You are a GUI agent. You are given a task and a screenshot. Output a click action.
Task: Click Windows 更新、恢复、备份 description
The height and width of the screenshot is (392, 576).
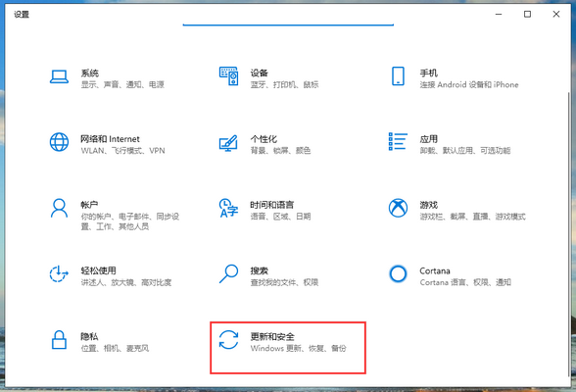(x=298, y=348)
